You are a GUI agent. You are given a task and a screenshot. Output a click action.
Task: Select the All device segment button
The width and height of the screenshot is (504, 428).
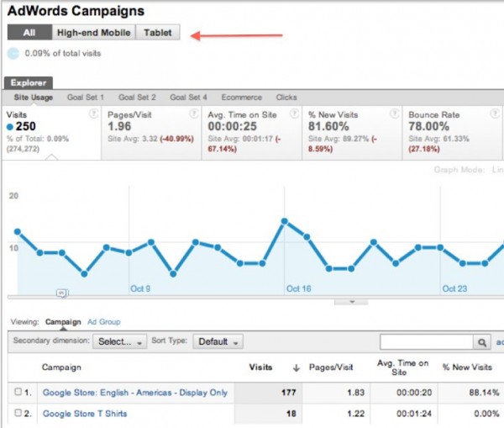click(29, 33)
